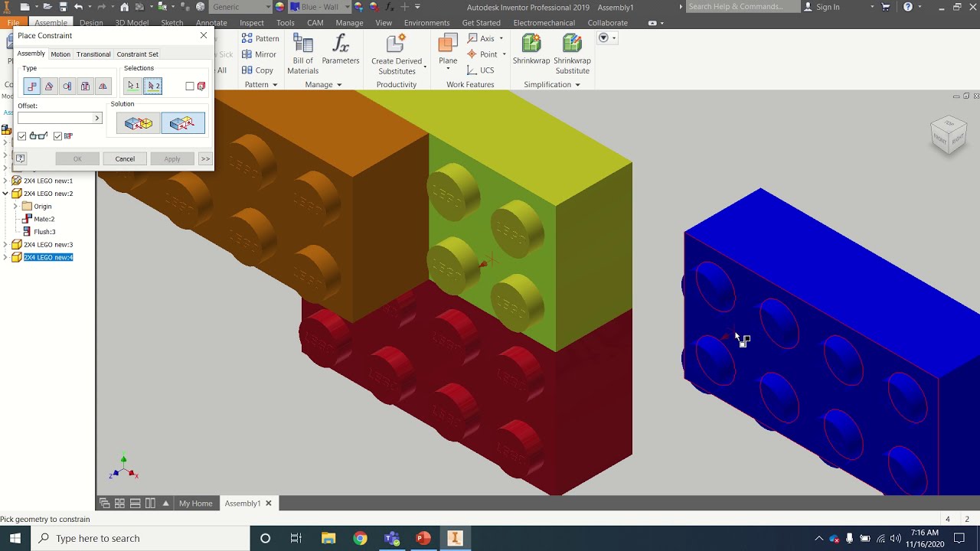Viewport: 980px width, 551px height.
Task: Click the Offset input field
Action: pos(55,118)
